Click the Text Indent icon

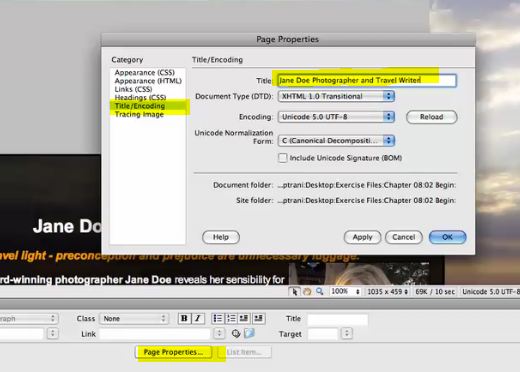click(258, 318)
